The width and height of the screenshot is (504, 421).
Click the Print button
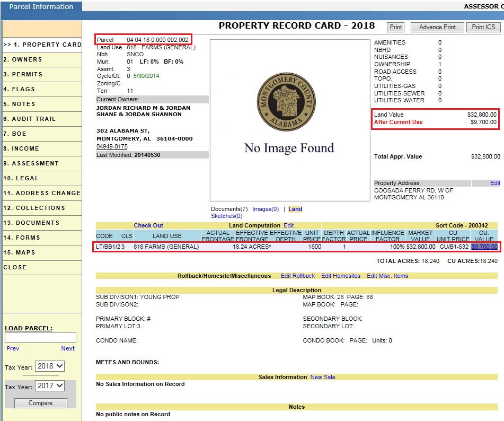396,27
